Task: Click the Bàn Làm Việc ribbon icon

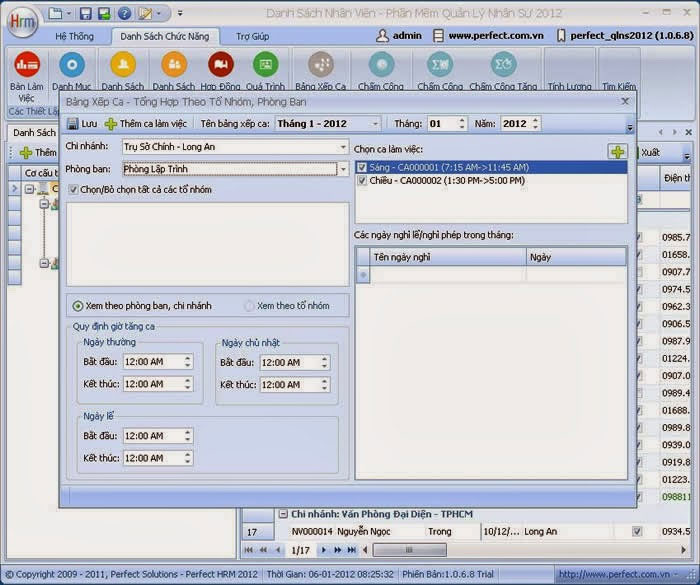Action: tap(27, 66)
